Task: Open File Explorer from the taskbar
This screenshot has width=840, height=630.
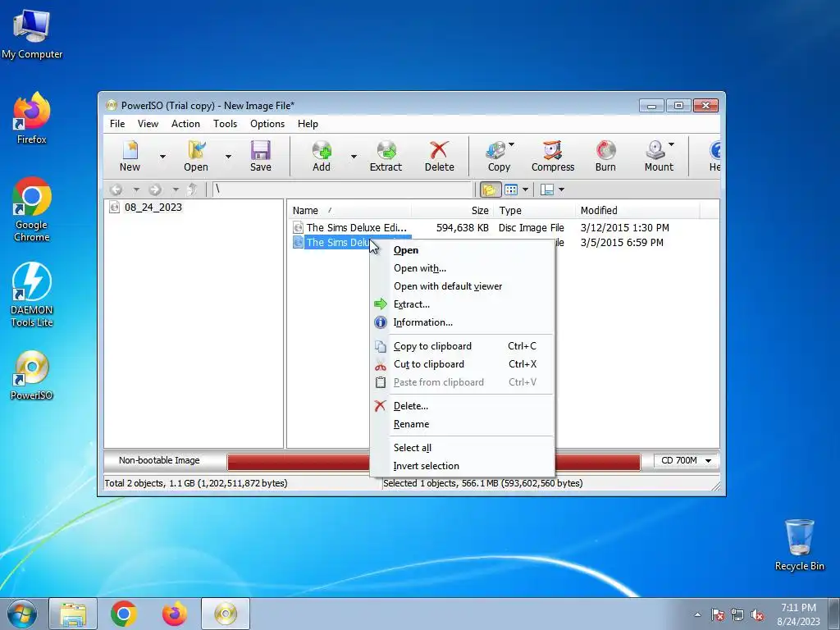Action: tap(73, 614)
